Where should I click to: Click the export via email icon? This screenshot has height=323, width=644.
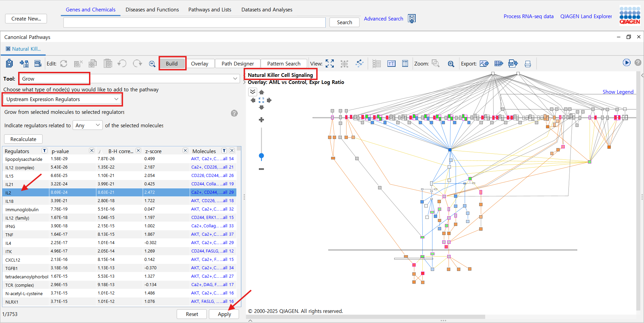(513, 63)
